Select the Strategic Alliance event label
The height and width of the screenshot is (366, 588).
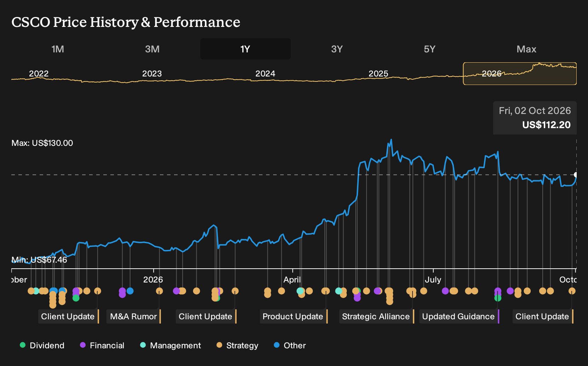[376, 316]
